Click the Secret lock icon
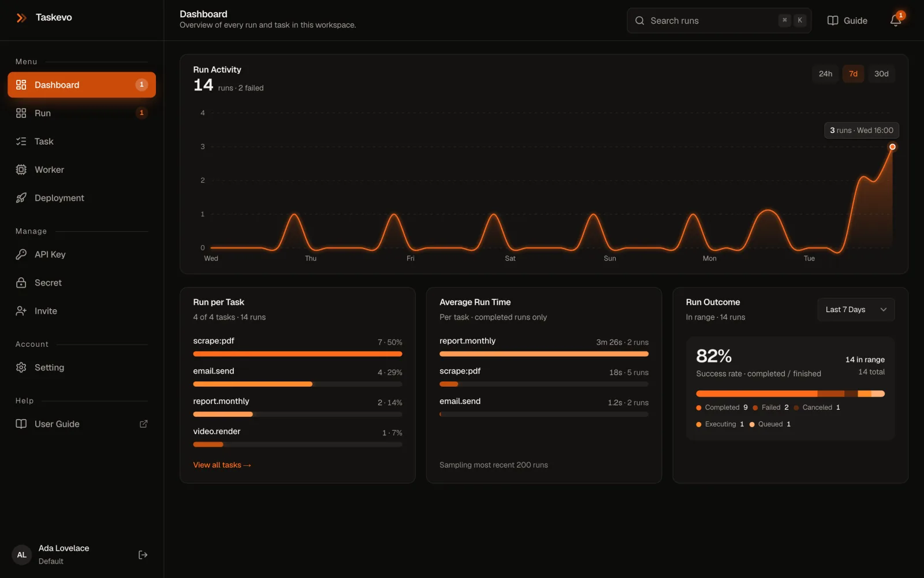This screenshot has width=924, height=578. (21, 283)
